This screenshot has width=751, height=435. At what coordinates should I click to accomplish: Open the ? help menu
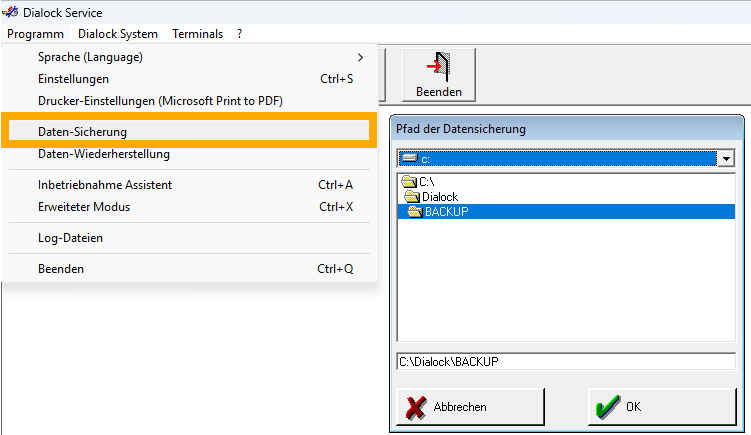click(240, 33)
